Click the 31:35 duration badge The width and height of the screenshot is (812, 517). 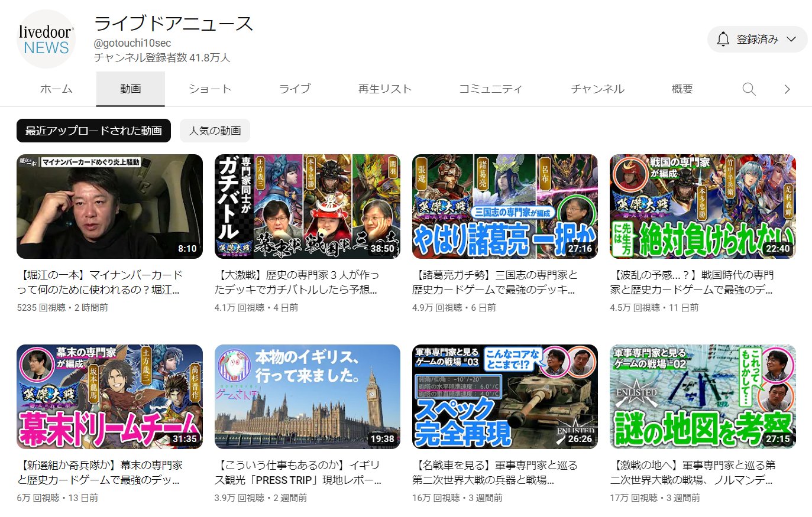point(185,439)
